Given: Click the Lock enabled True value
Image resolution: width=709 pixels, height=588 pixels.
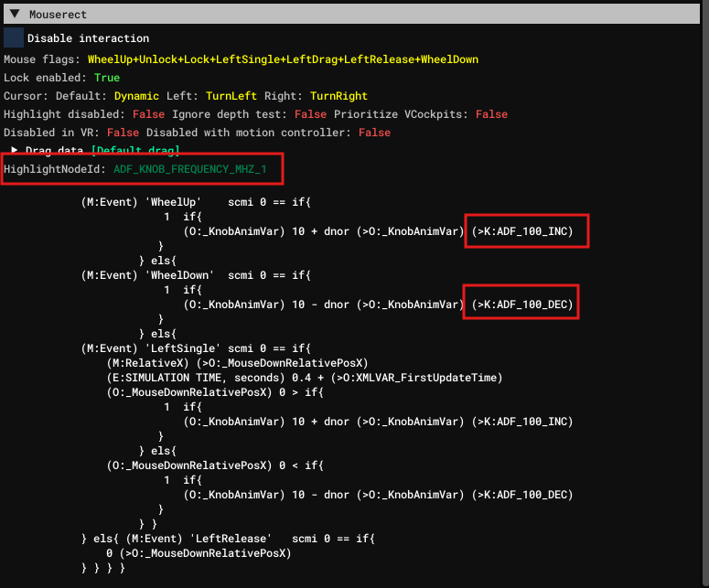Looking at the screenshot, I should click(106, 78).
